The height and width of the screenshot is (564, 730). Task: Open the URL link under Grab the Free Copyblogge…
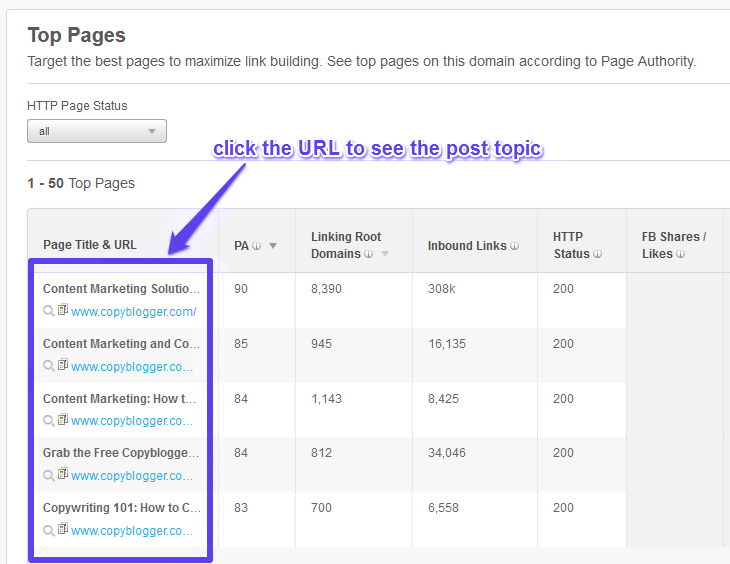(132, 476)
